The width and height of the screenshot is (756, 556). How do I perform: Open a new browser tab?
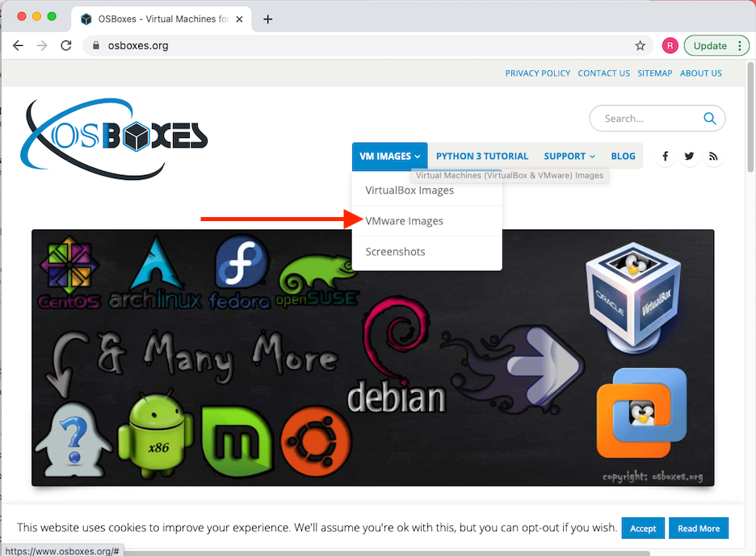click(268, 19)
